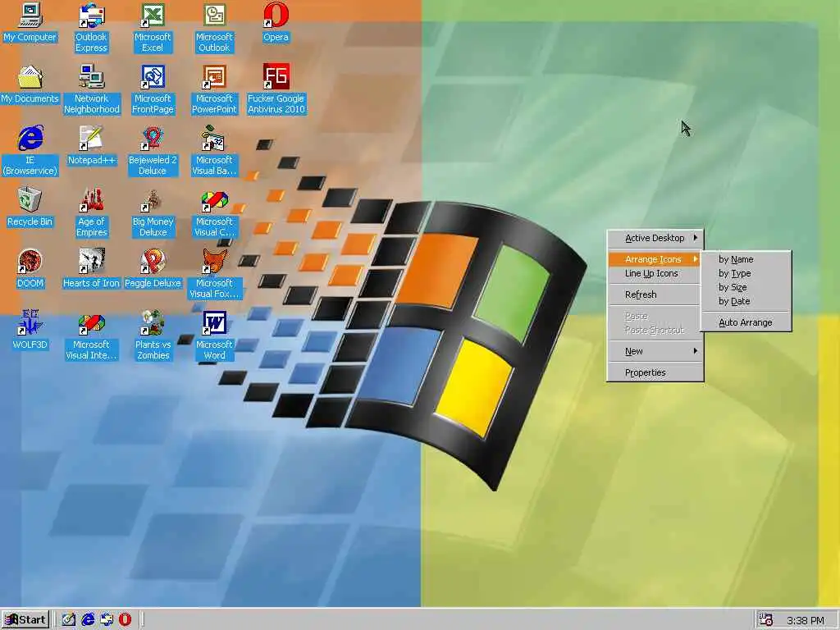840x630 pixels.
Task: Select the Microsoft Outlook shortcut
Action: [214, 28]
